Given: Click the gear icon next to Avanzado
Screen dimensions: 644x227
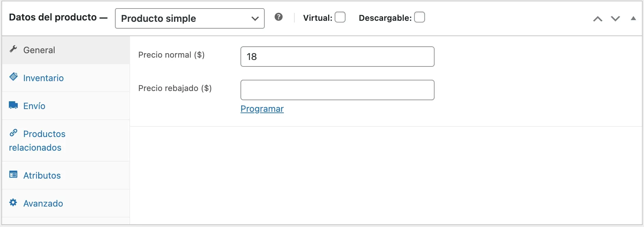Looking at the screenshot, I should click(x=13, y=202).
